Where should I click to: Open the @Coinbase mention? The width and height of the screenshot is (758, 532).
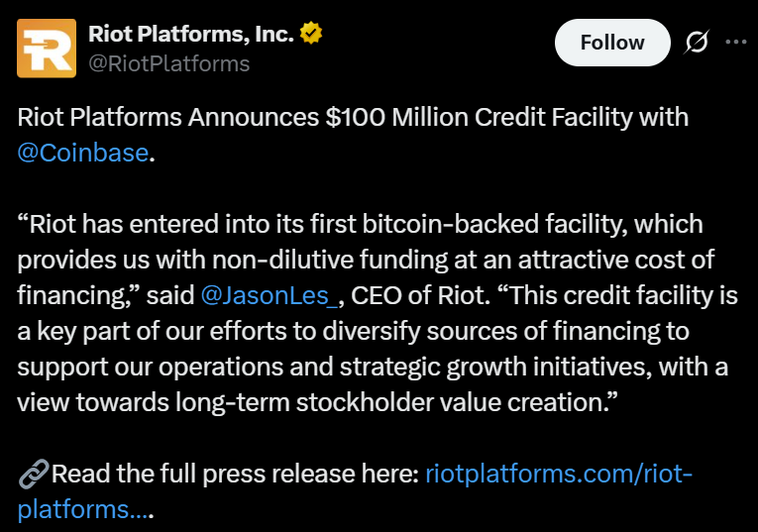coord(83,154)
